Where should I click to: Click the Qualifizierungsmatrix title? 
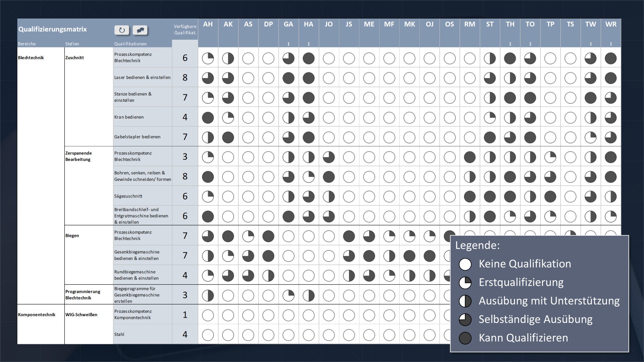52,29
